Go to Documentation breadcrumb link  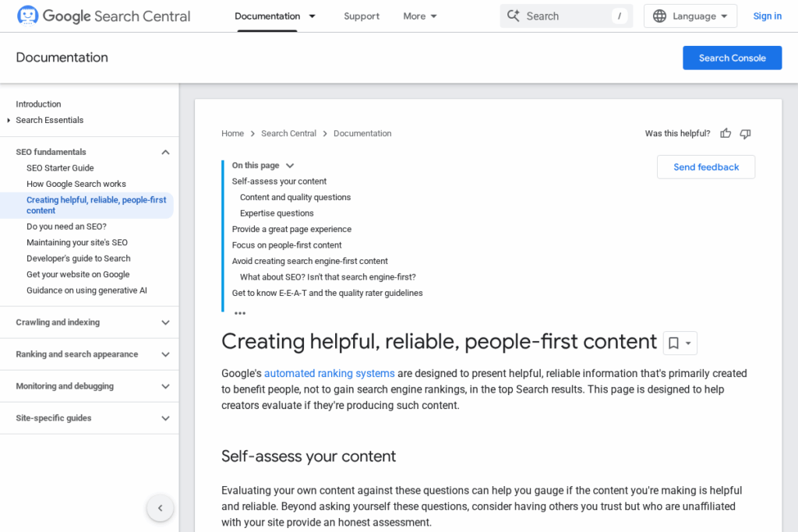(x=362, y=133)
